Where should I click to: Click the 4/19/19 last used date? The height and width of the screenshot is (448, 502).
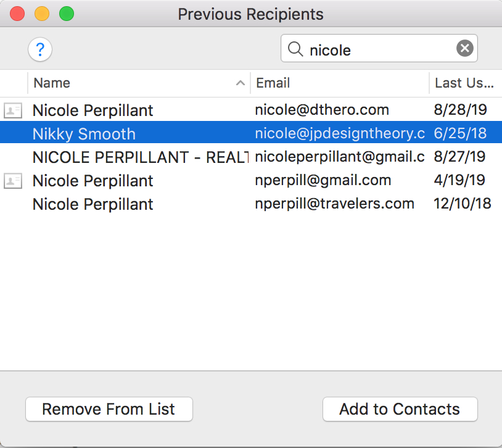[459, 181]
